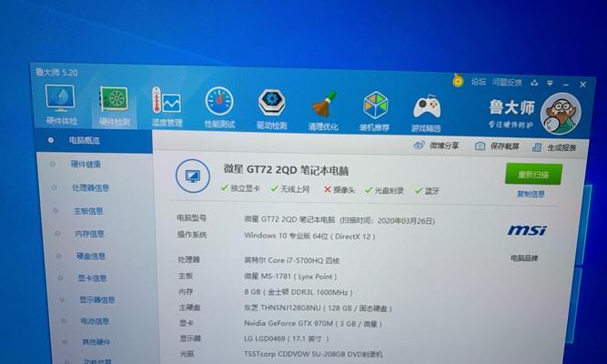Click the 光盘刻录 checkmark status
The image size is (607, 364).
click(384, 190)
